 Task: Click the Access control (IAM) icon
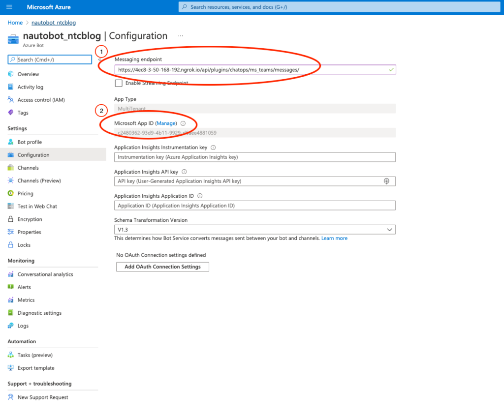(11, 99)
